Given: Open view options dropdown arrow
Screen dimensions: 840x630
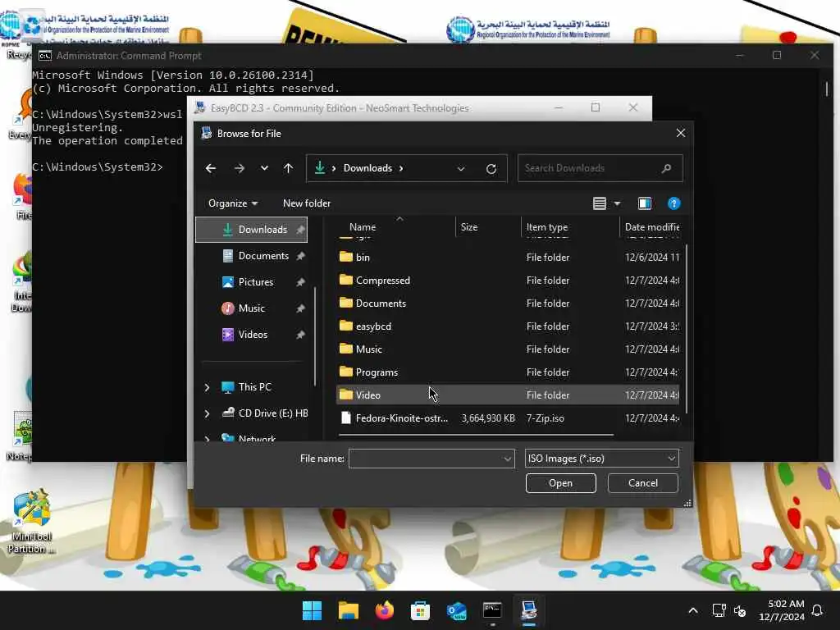Looking at the screenshot, I should click(617, 203).
